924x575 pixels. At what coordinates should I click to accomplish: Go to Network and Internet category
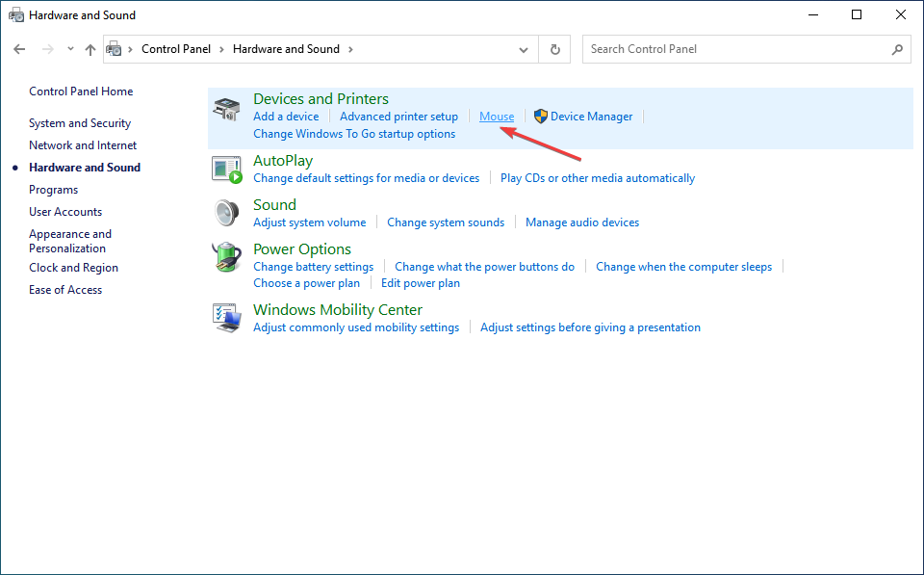(x=83, y=145)
